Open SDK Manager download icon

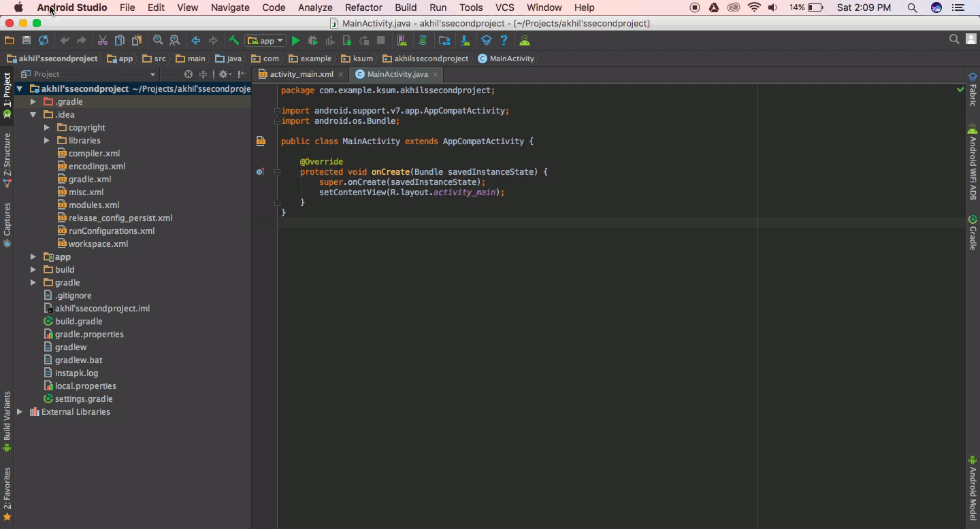[x=465, y=41]
